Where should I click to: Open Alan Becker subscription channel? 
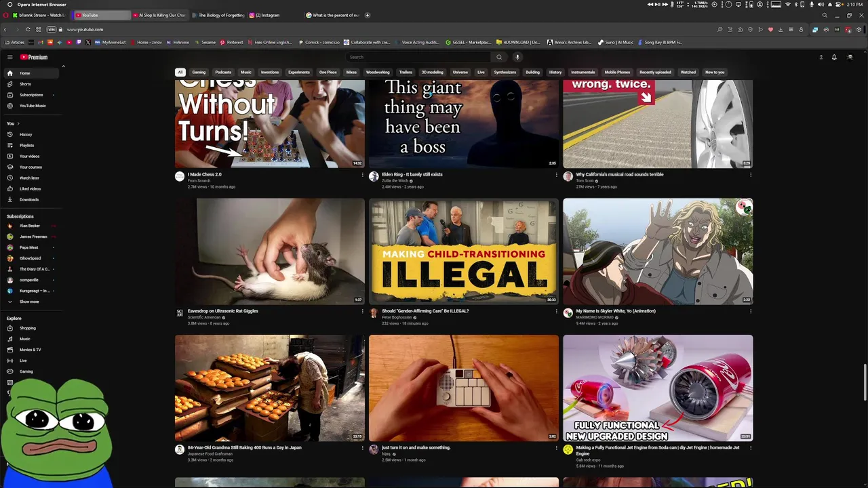point(30,226)
